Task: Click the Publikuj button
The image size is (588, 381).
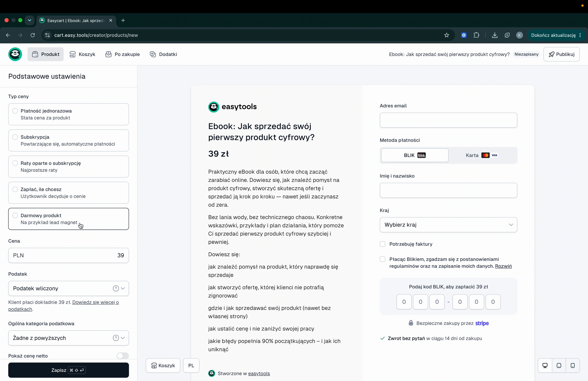Action: pos(561,54)
